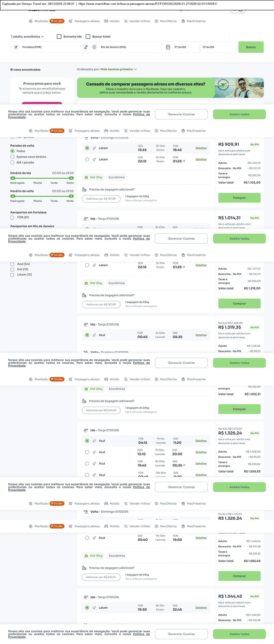The height and width of the screenshot is (644, 274).
Task: Click the swap origin and destination arrows icon
Action: (86, 47)
